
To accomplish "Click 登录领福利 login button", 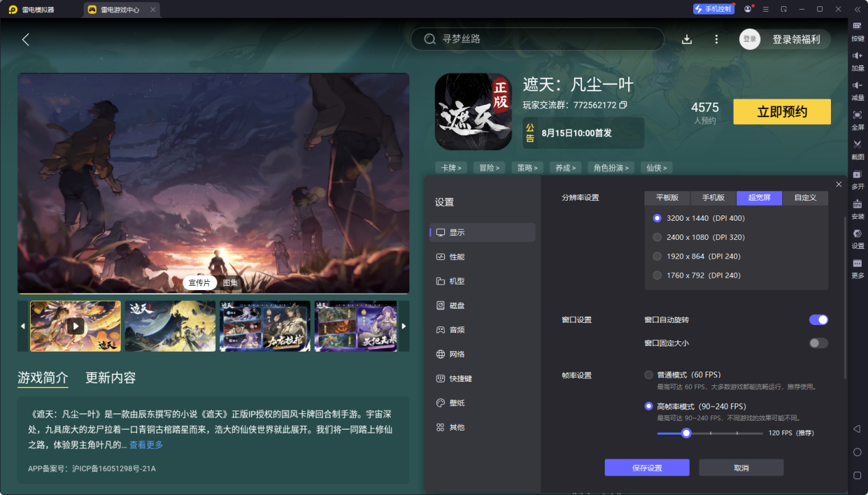I will click(x=796, y=39).
